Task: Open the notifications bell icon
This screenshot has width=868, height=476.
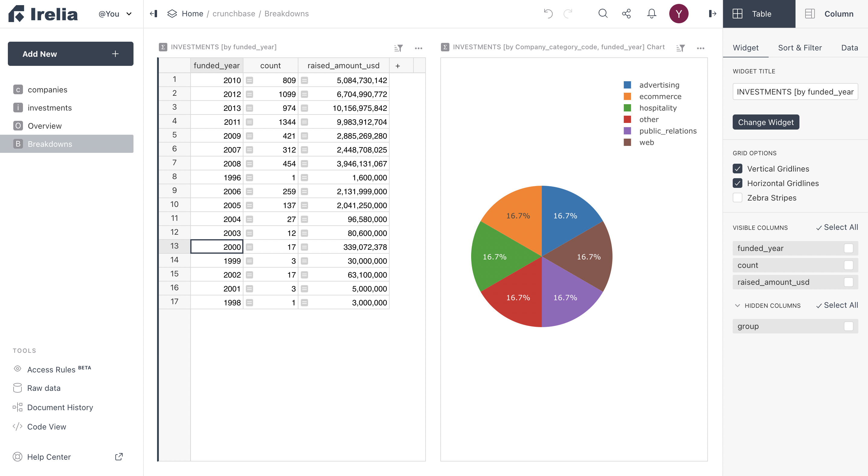Action: pos(652,14)
